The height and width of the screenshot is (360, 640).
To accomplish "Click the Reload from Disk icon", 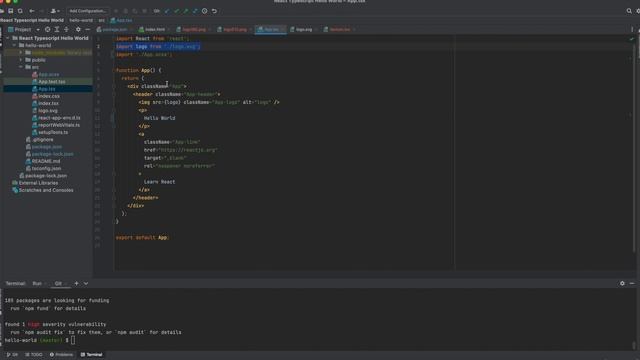I will pyautogui.click(x=20, y=11).
